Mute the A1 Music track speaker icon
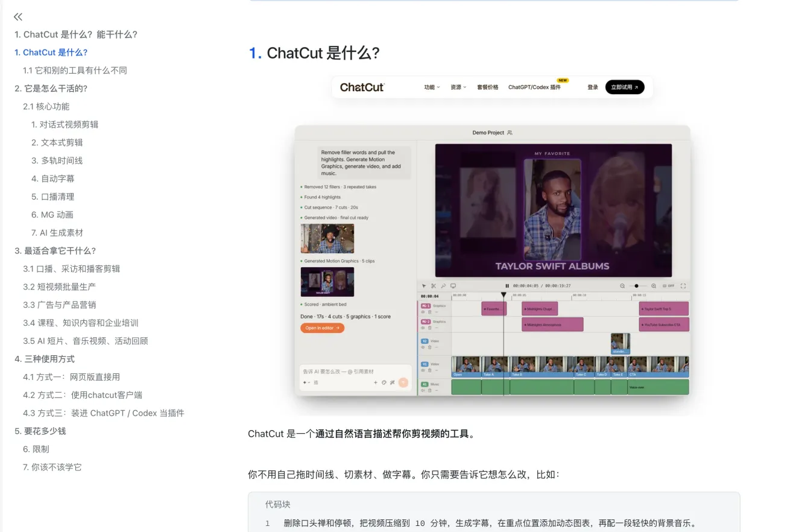796x532 pixels. 423,390
